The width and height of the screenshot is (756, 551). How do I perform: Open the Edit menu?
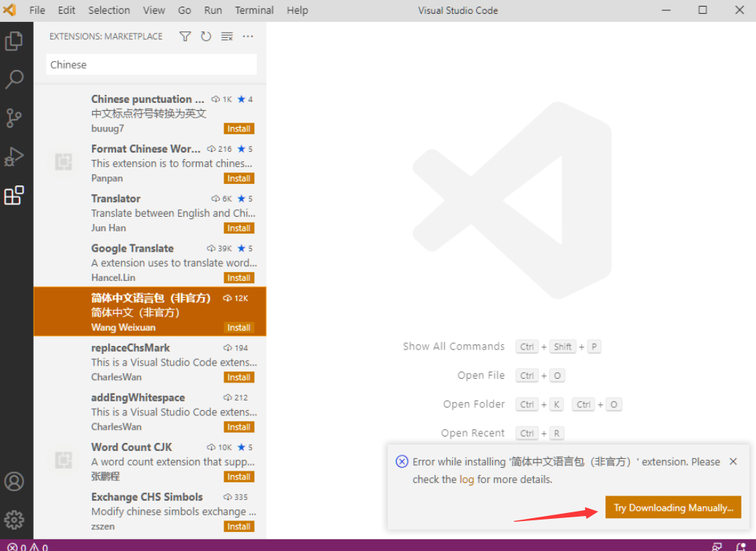(x=66, y=10)
